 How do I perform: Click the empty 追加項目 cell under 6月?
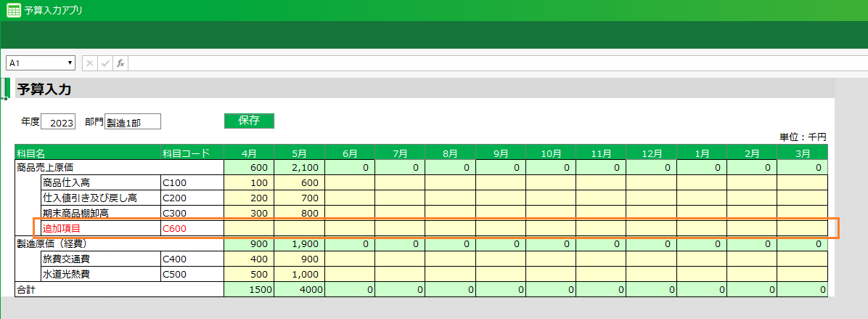pyautogui.click(x=350, y=228)
